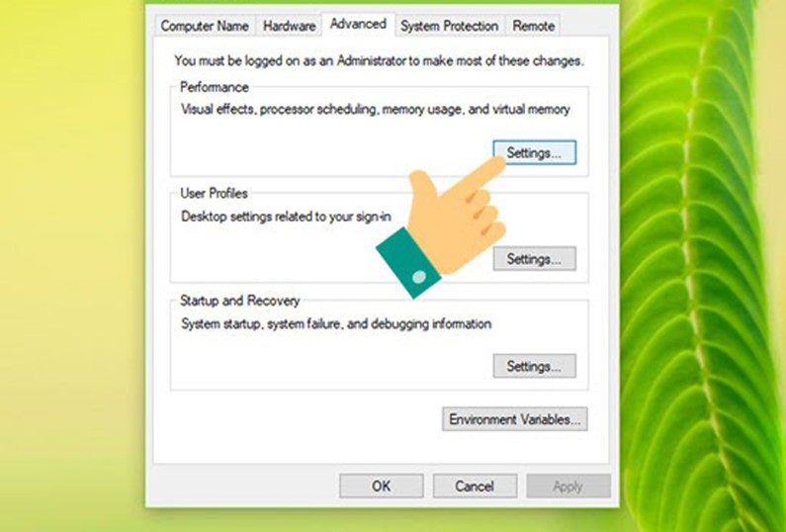
Task: Switch to the Remote tab
Action: (534, 26)
